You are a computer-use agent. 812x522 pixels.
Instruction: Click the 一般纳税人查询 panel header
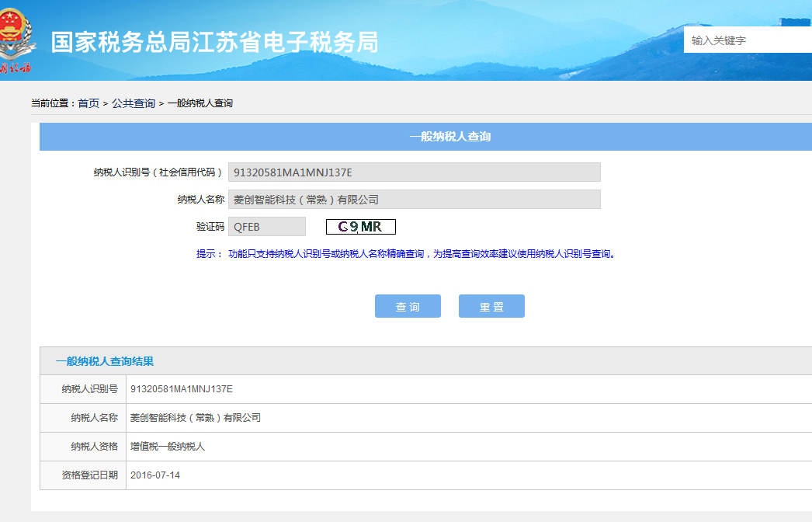pos(425,137)
